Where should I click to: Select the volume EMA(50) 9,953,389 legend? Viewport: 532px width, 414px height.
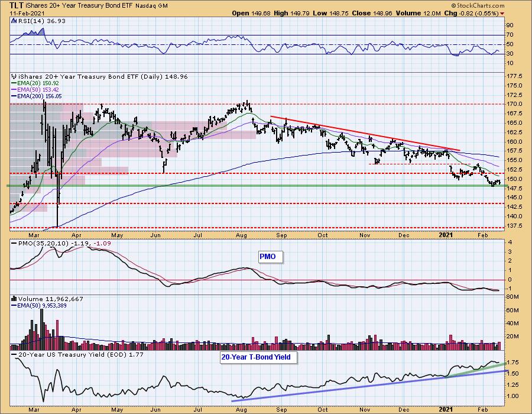tap(39, 306)
